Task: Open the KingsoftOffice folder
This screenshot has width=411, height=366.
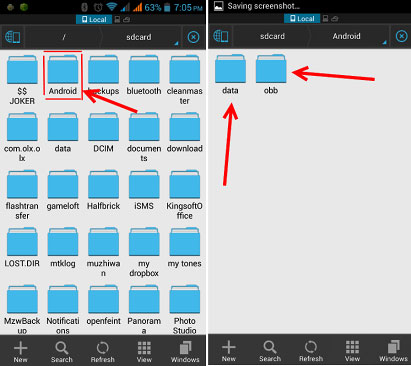Action: (185, 195)
